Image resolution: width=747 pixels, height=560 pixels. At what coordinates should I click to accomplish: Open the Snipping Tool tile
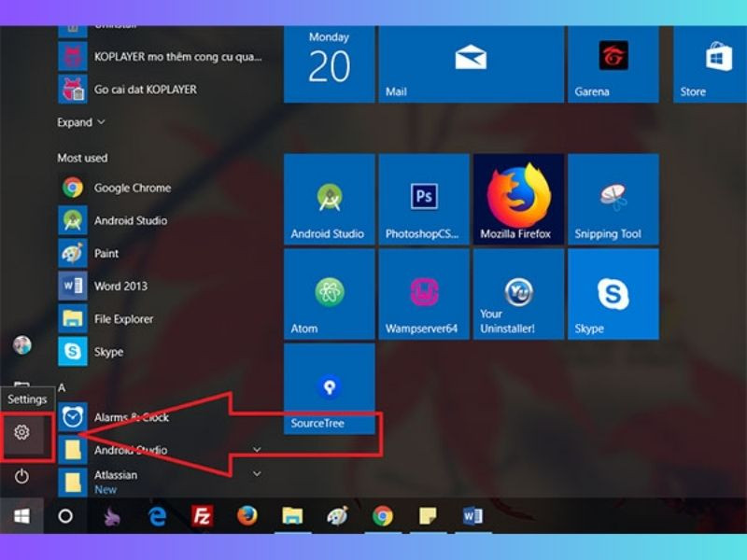613,199
